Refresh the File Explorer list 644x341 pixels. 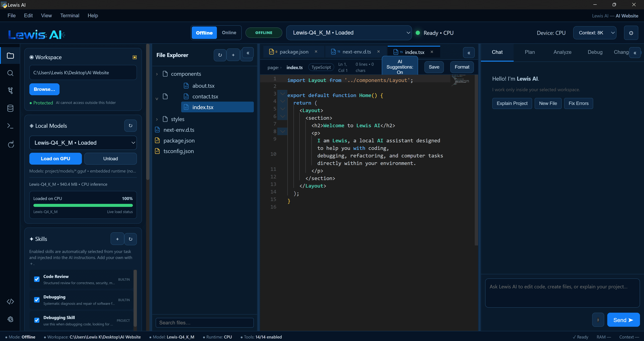tap(220, 55)
